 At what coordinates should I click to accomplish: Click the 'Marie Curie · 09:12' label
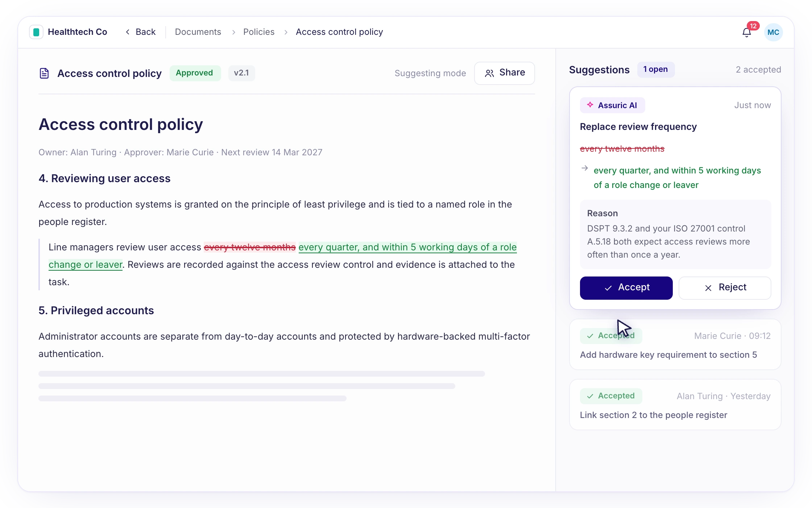(732, 336)
